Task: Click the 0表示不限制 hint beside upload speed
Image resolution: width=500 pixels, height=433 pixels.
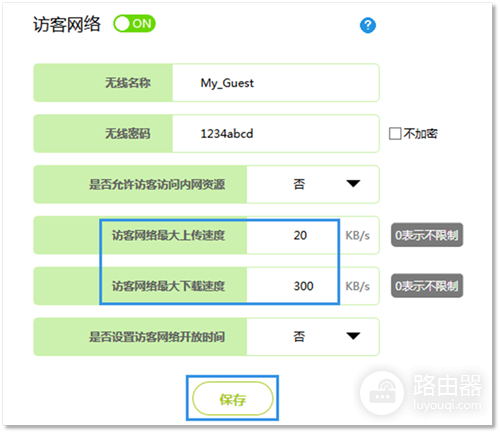Action: click(x=427, y=235)
